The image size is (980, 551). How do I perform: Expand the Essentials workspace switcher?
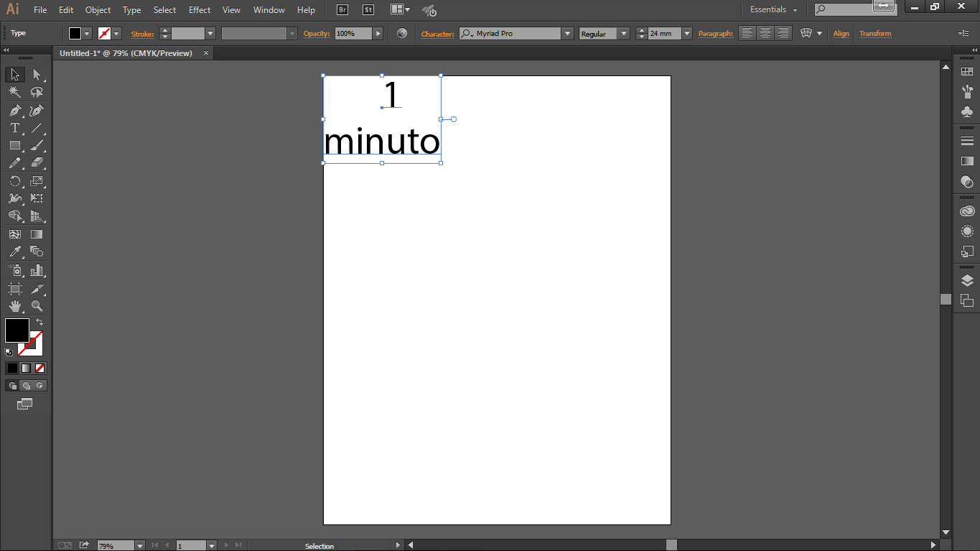774,10
